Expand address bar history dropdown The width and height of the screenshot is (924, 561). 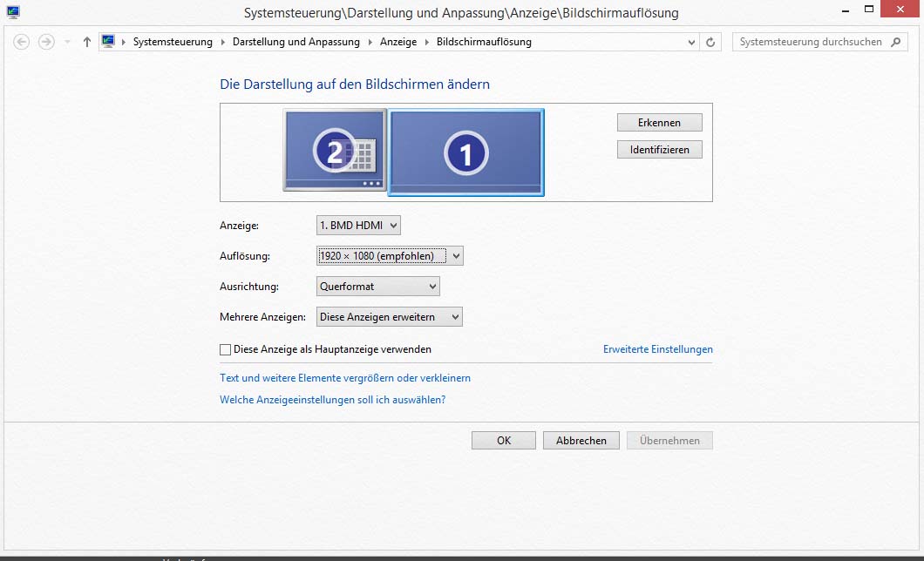[691, 42]
